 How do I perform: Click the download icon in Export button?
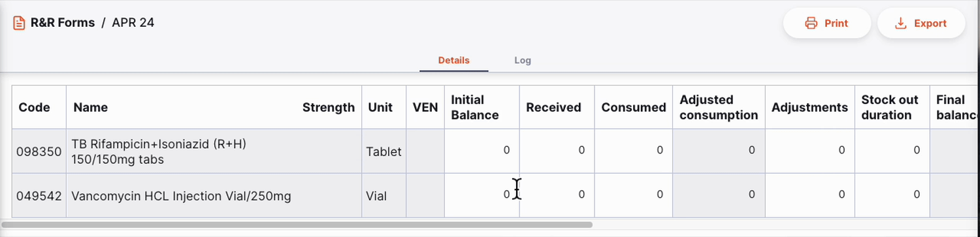pyautogui.click(x=900, y=24)
